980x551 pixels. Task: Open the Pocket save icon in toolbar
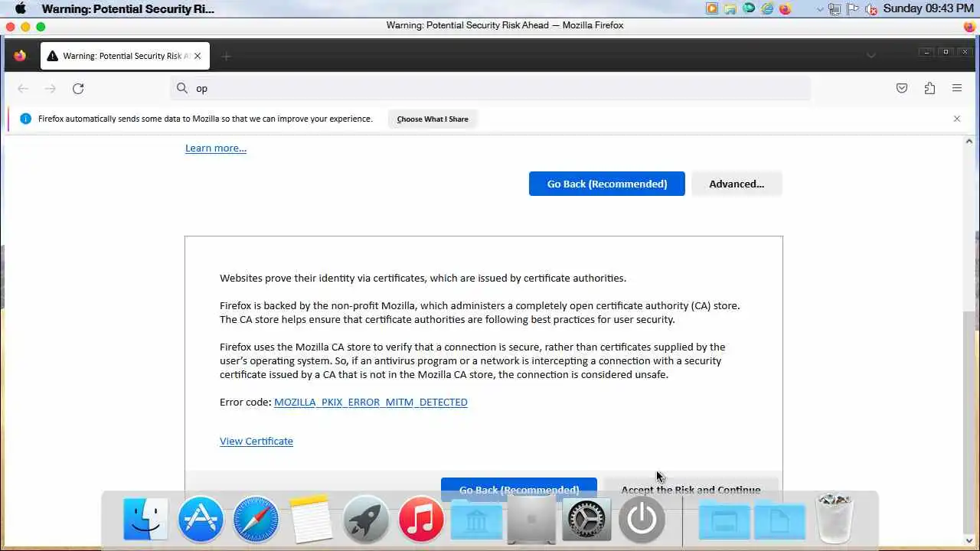point(902,88)
